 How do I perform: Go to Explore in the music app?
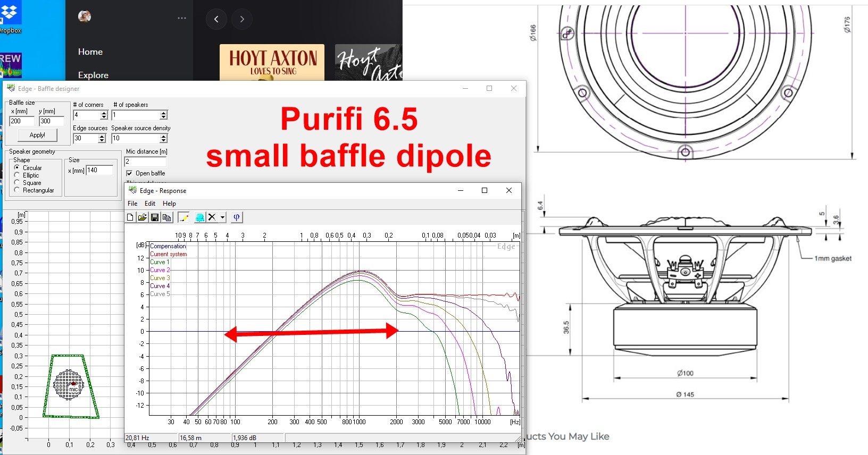coord(93,75)
